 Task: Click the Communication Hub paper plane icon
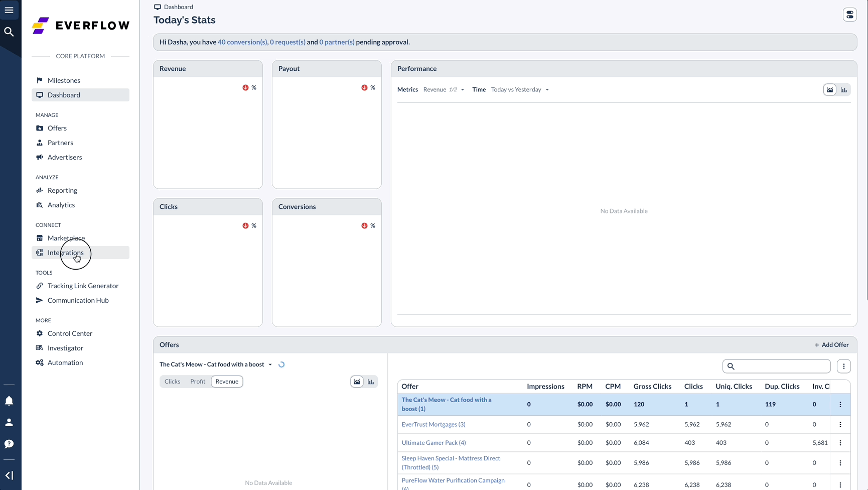pos(40,300)
